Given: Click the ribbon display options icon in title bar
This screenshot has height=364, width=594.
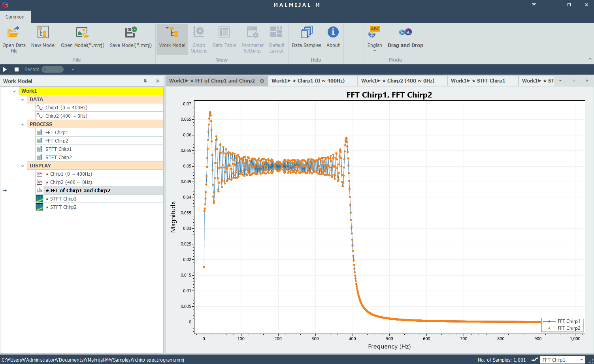Looking at the screenshot, I should [x=534, y=5].
